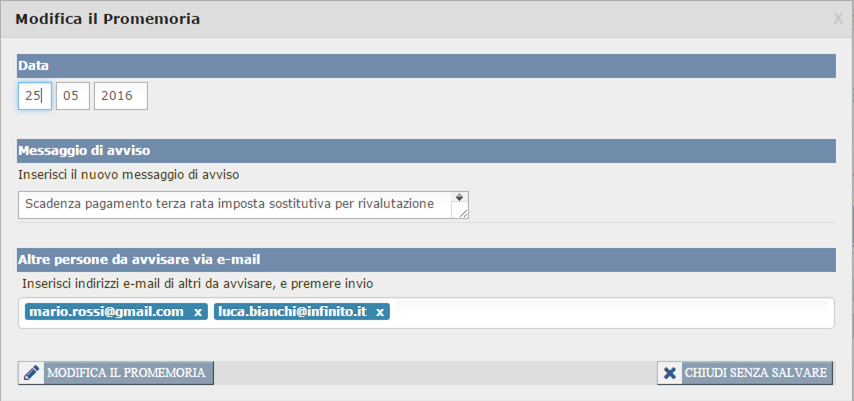Close the Modifica il Promemoria dialog
The image size is (854, 401).
(x=838, y=18)
